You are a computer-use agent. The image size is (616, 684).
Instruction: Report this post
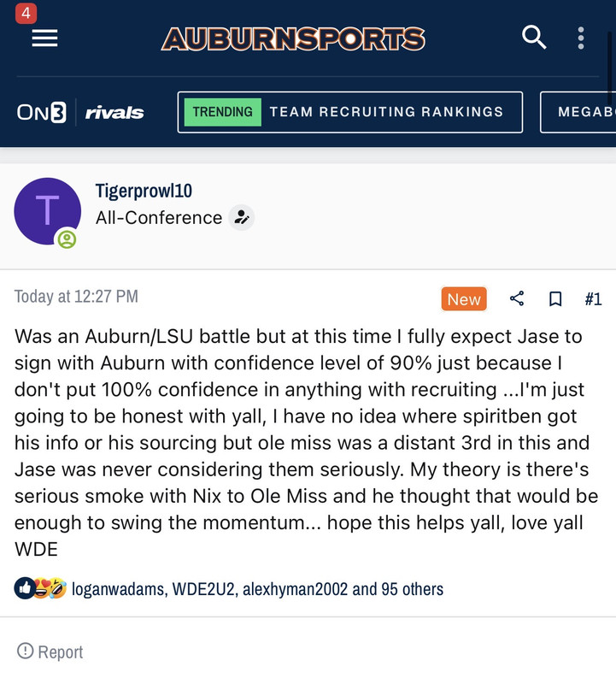coord(50,652)
